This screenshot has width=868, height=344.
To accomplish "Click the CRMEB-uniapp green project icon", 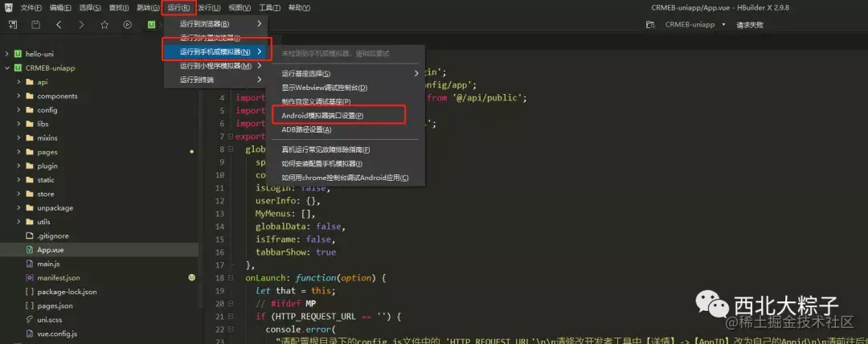I will click(18, 68).
